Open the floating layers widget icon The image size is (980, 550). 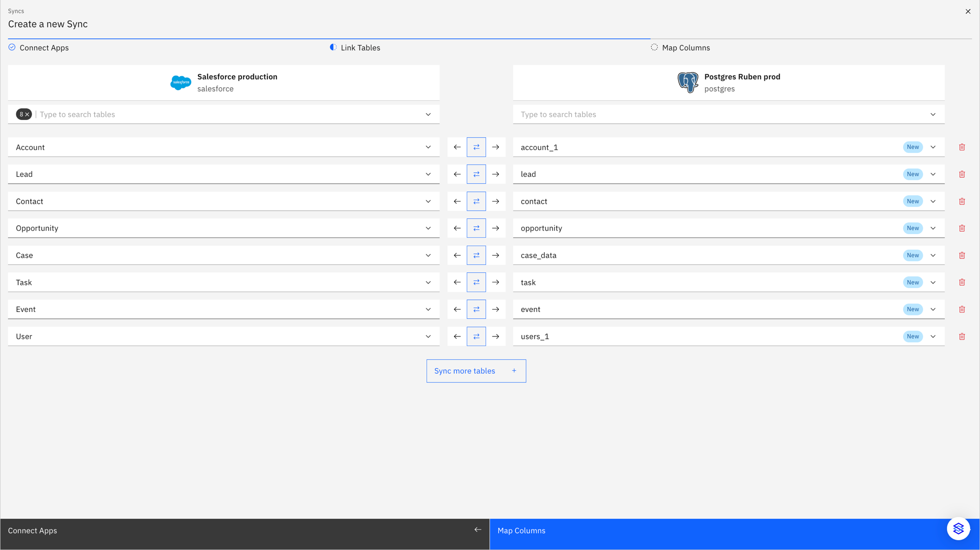coord(958,528)
